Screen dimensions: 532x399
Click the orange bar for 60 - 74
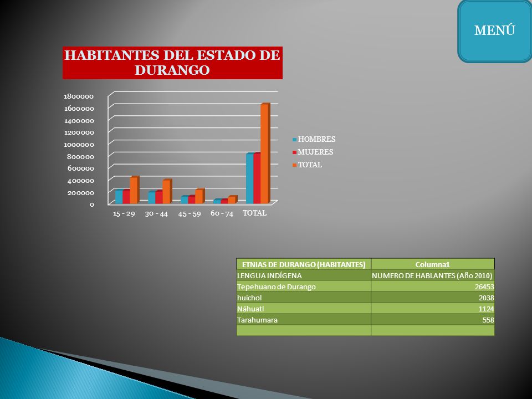tap(232, 200)
